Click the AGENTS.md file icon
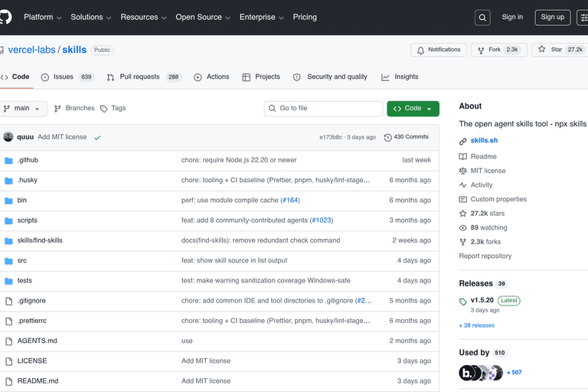Screen dimensions: 588x392 pos(8,341)
